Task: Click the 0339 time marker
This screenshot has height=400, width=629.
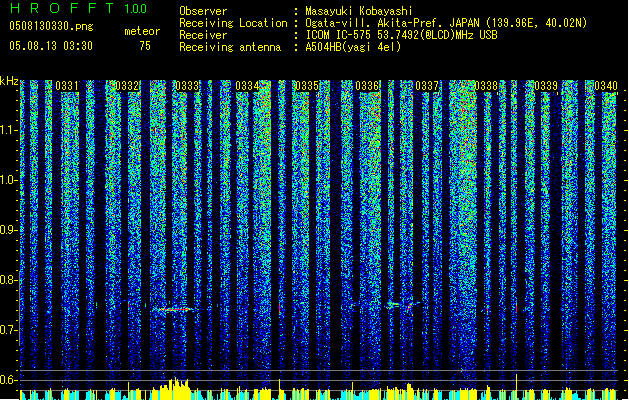Action: click(546, 86)
